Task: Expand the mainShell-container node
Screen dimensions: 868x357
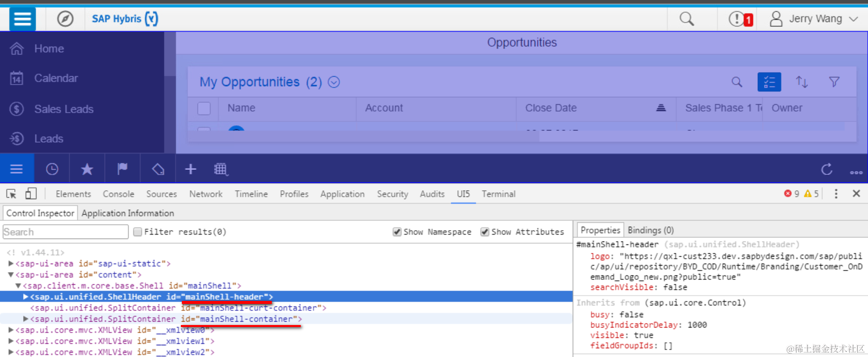Action: [x=26, y=319]
